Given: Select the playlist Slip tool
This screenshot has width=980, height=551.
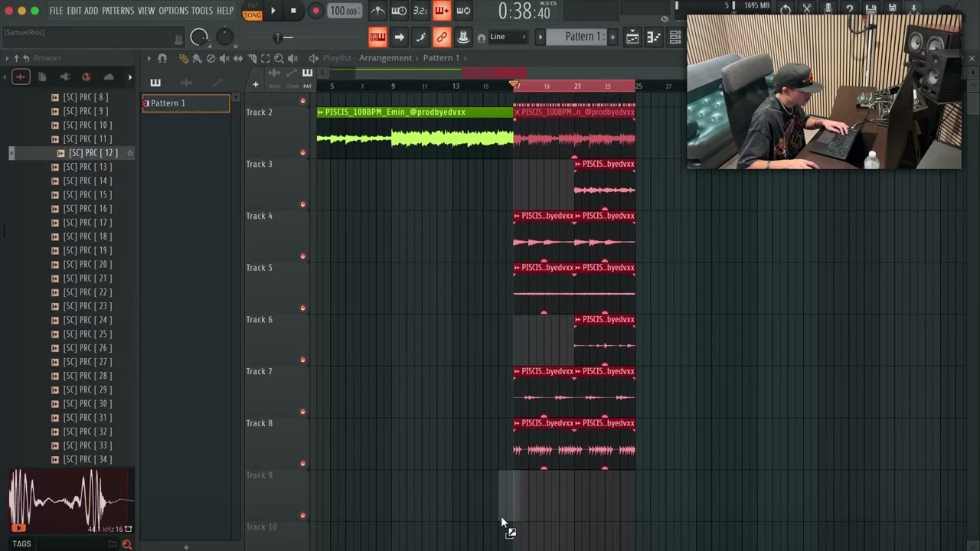Looking at the screenshot, I should (238, 58).
